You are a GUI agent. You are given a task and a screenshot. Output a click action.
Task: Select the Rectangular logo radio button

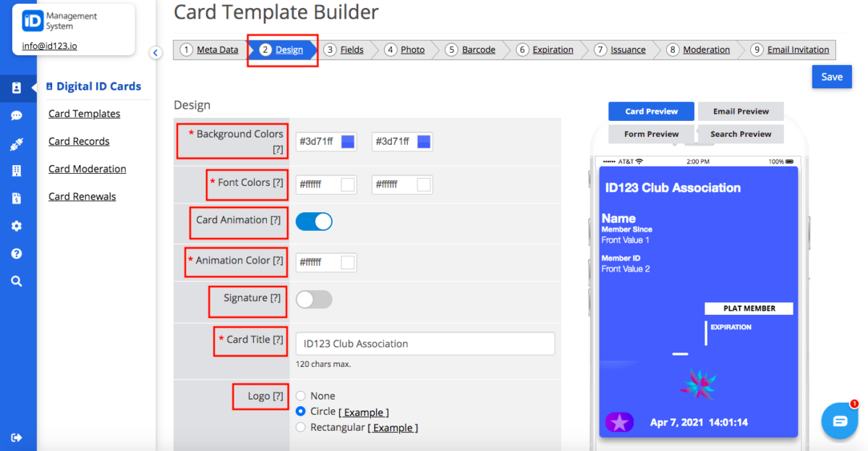pos(301,427)
